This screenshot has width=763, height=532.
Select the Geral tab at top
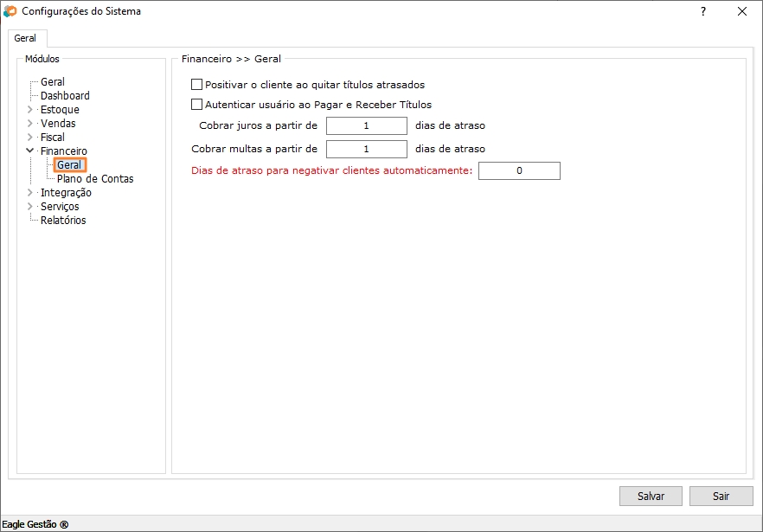pos(25,39)
